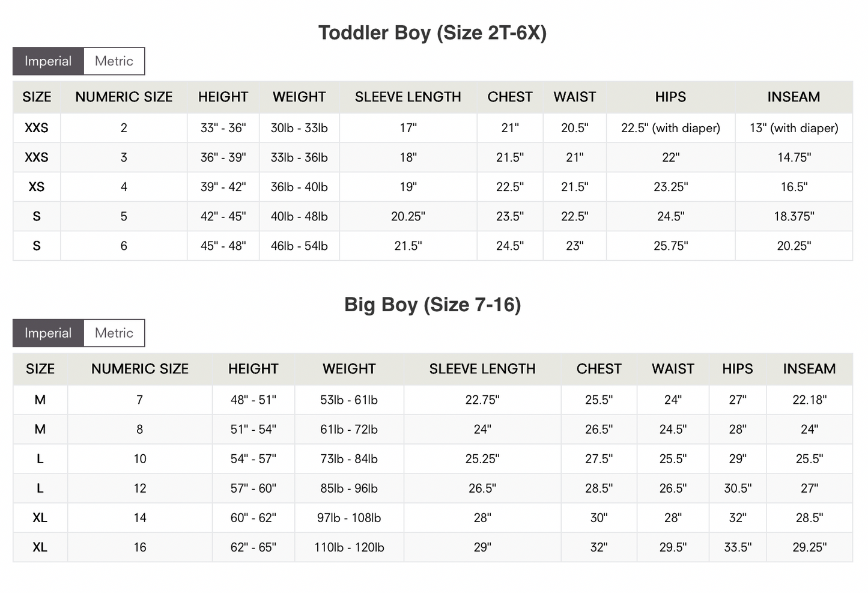Select Imperial units for Big Boy chart
This screenshot has height=593, width=868.
(x=48, y=333)
